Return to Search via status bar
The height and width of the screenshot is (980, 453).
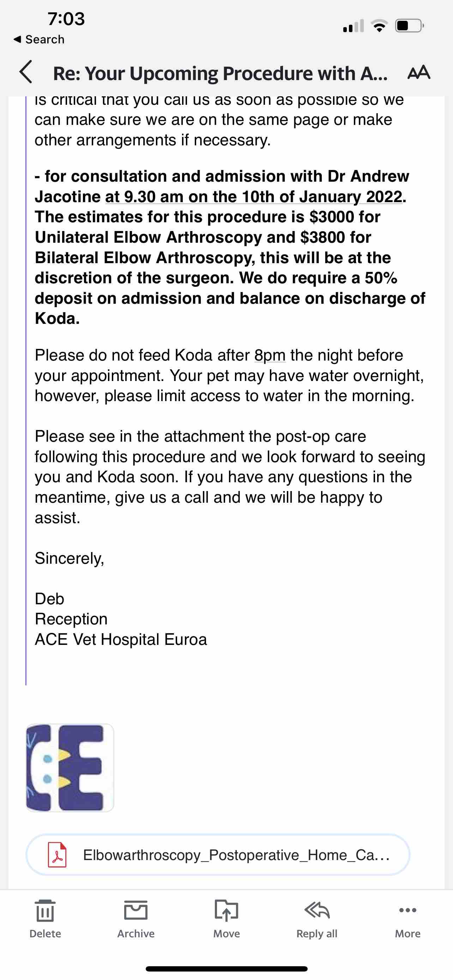point(39,39)
